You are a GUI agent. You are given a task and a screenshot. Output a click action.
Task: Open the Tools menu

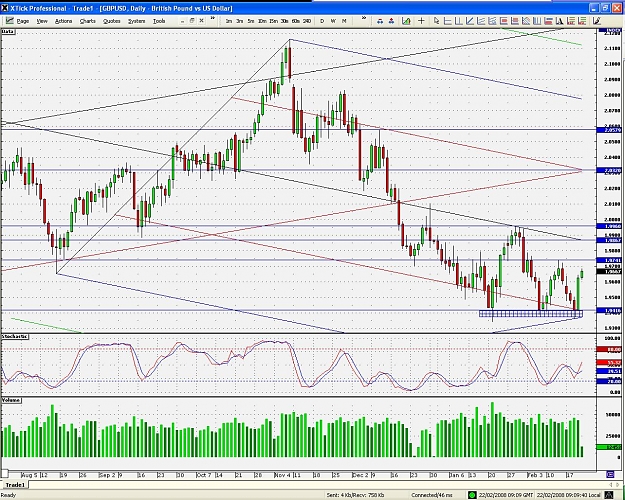coord(159,21)
